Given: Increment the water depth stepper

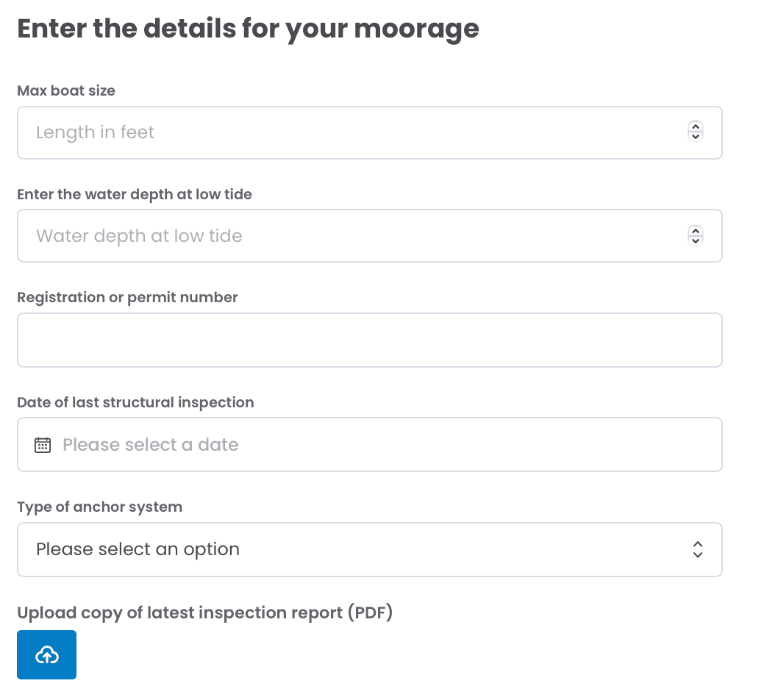Looking at the screenshot, I should (x=695, y=231).
